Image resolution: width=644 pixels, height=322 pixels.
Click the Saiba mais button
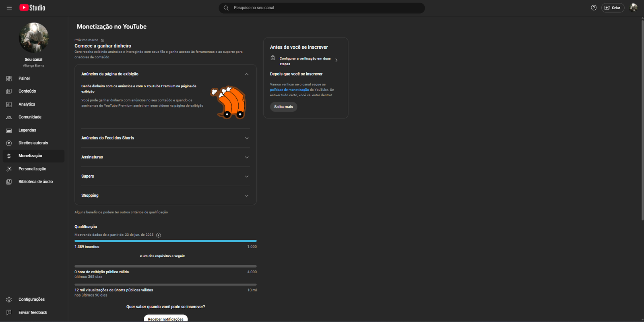[283, 107]
